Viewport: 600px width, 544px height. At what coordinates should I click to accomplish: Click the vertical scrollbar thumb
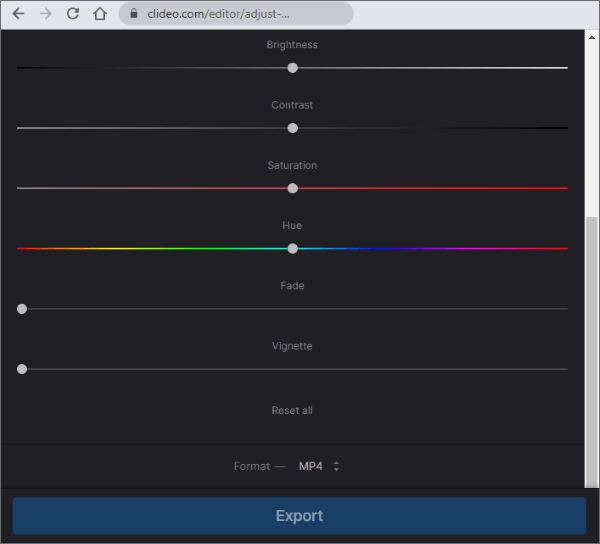(592, 352)
